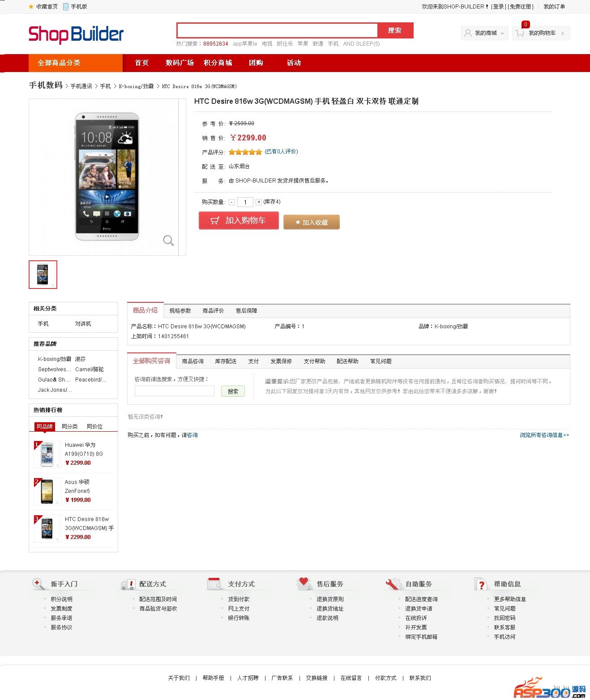Expand the 我的购物车 arrow
The height and width of the screenshot is (700, 590).
563,33
